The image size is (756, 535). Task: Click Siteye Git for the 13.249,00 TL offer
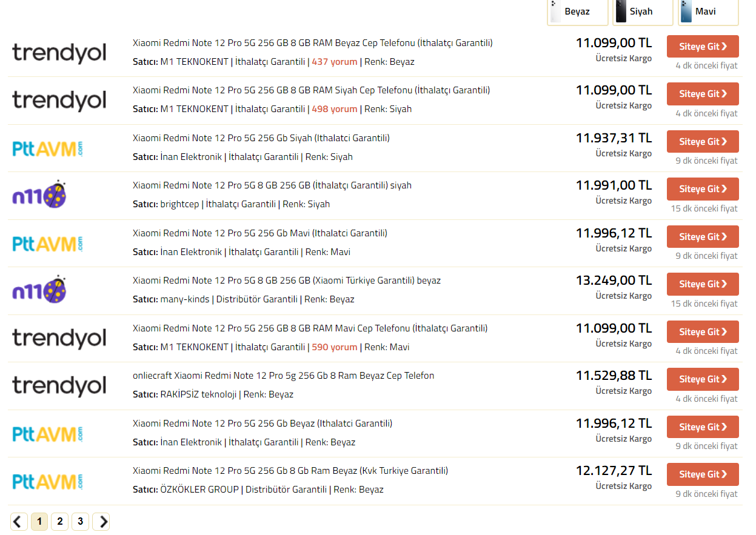pyautogui.click(x=703, y=284)
